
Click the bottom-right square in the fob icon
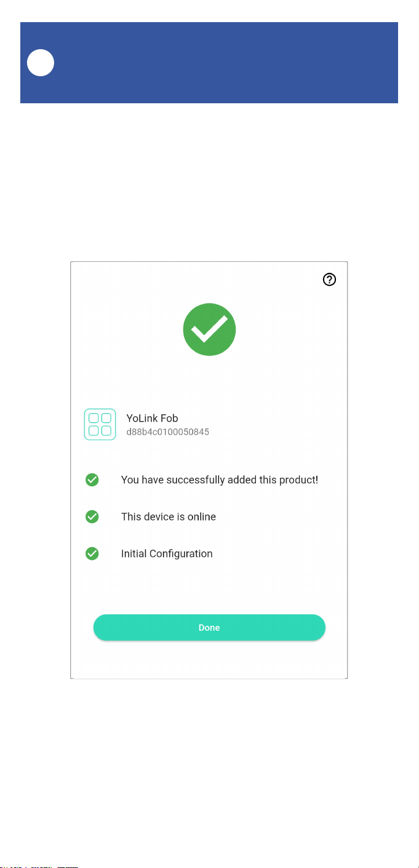point(106,430)
